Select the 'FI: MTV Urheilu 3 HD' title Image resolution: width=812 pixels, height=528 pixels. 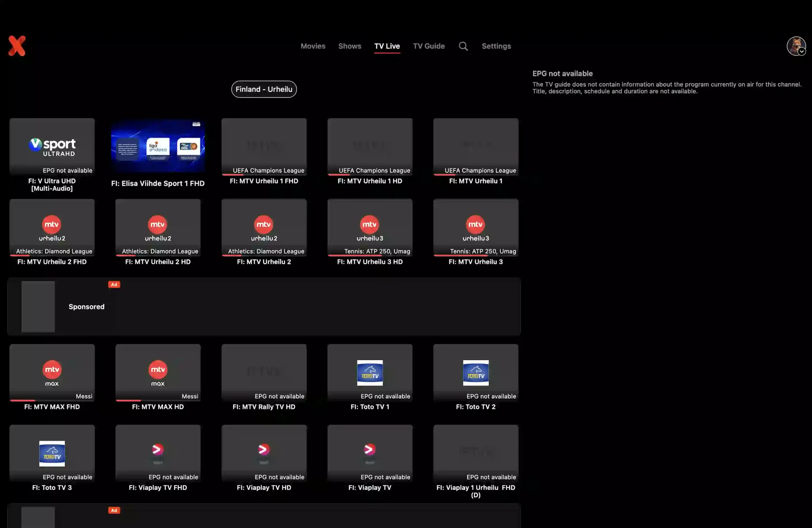click(370, 262)
